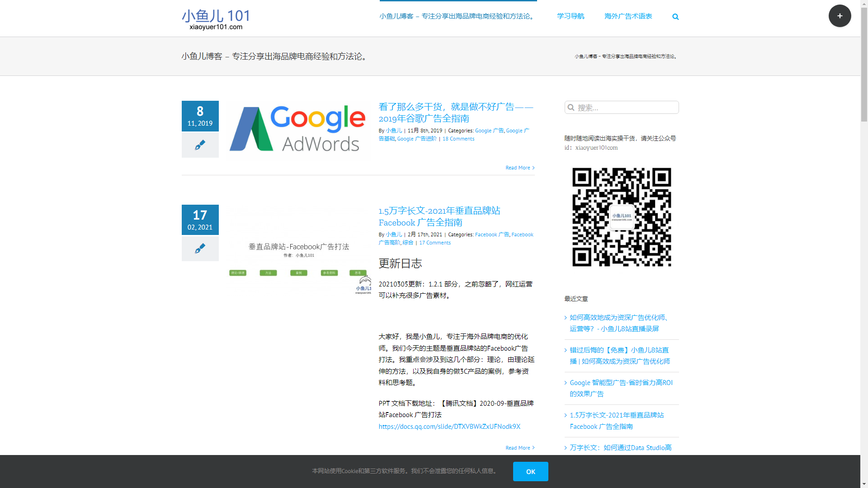The image size is (868, 488).
Task: Open the plus sliding bar toggle
Action: tap(840, 16)
